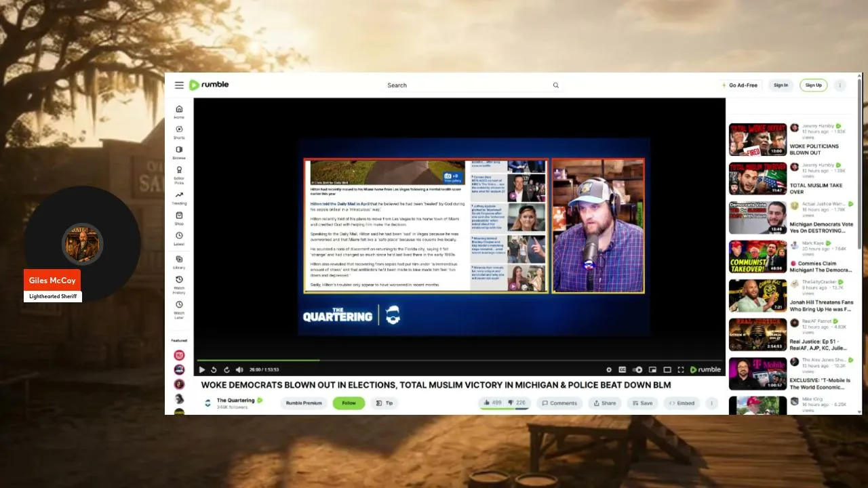This screenshot has width=868, height=488.
Task: Click the Giles McCoy avatar on the disc
Action: pos(82,243)
